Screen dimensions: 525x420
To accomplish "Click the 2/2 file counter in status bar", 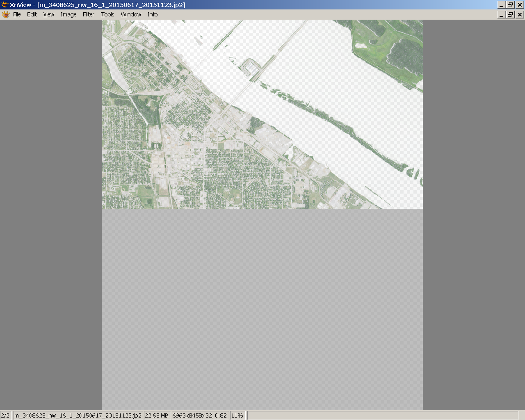I will click(5, 415).
